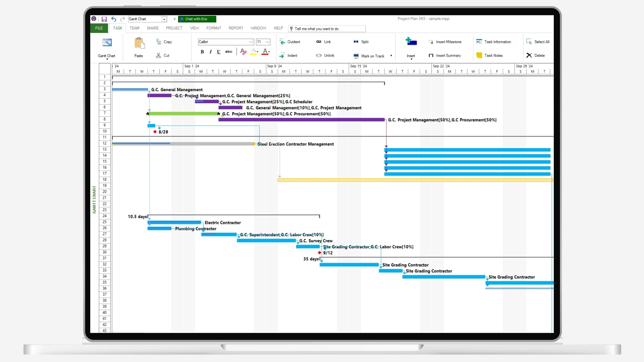The width and height of the screenshot is (644, 362).
Task: Click the Clear Formatting eraser icon
Action: click(244, 52)
